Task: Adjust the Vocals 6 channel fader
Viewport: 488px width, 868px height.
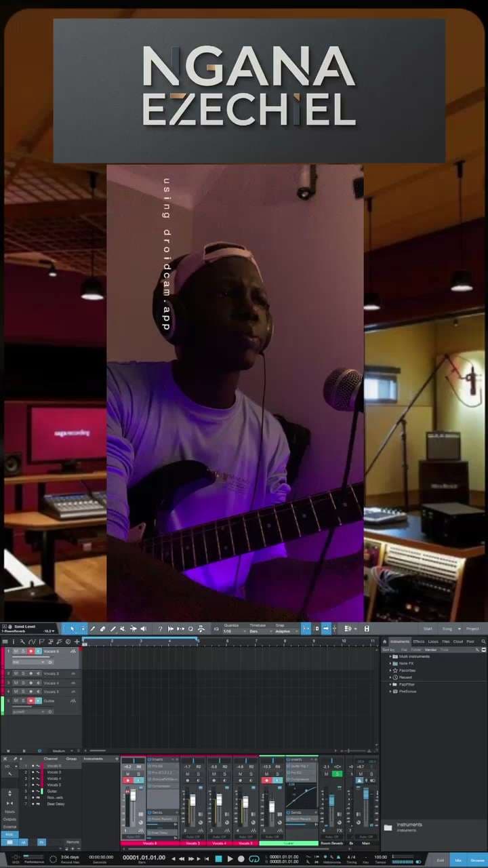Action: coord(133,795)
